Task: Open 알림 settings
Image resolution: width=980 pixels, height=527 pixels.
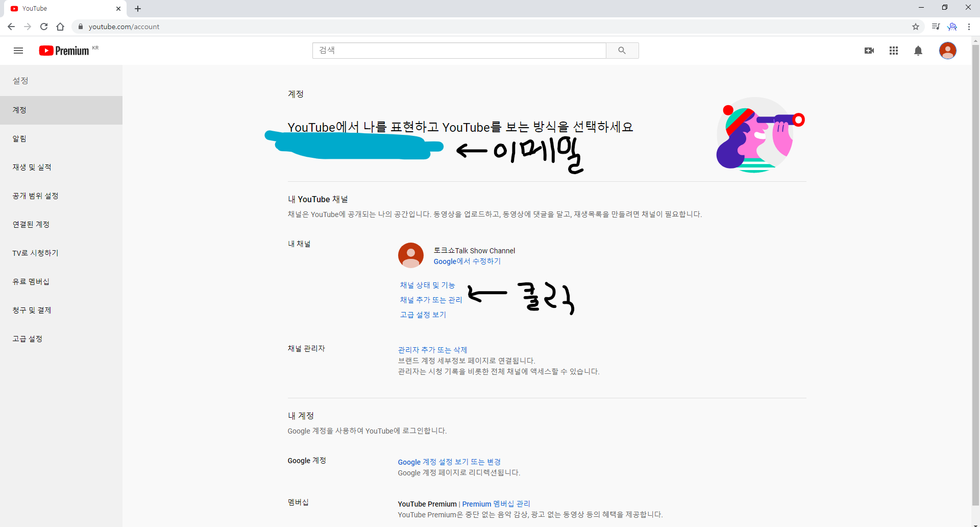Action: click(x=61, y=139)
